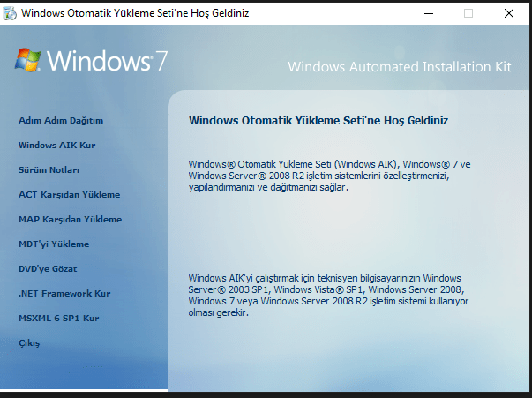Viewport: 532px width, 398px height.
Task: Click the Windows 7 flag logo
Action: 28,60
